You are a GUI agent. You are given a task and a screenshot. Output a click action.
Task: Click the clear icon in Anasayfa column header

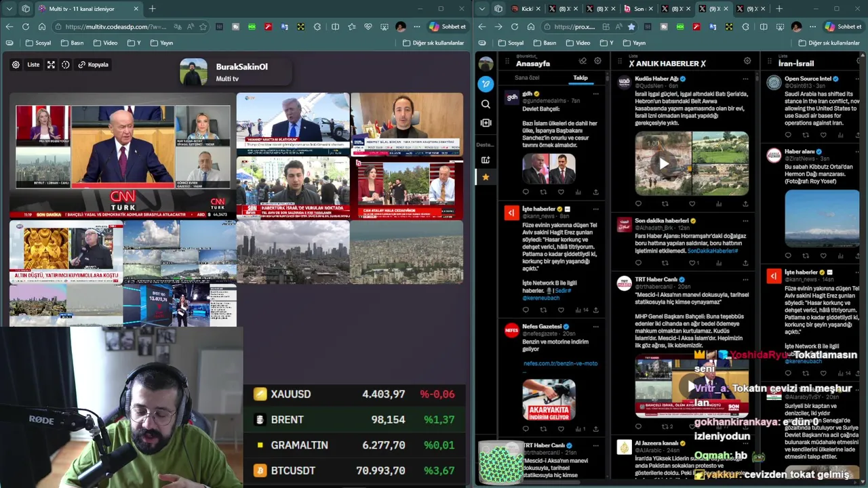click(x=583, y=61)
